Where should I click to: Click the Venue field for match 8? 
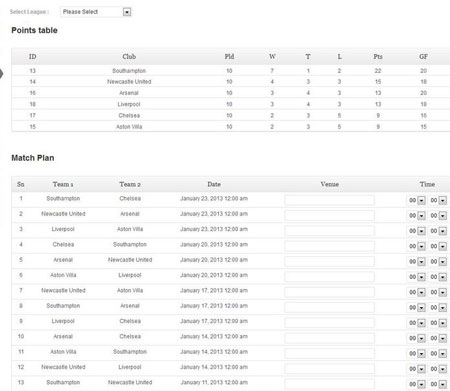(x=329, y=308)
